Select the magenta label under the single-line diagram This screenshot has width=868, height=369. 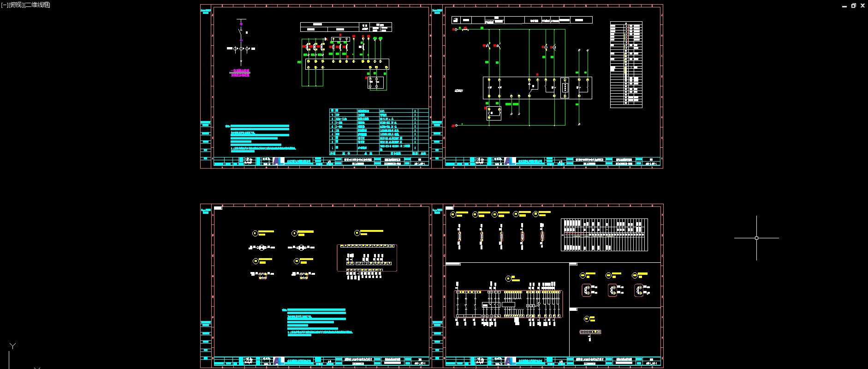(240, 73)
